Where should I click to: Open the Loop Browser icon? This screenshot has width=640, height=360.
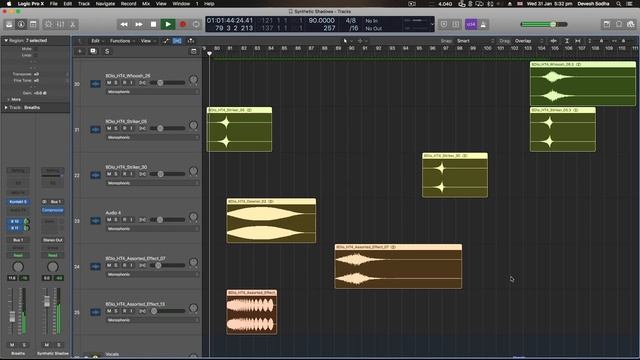[x=619, y=24]
